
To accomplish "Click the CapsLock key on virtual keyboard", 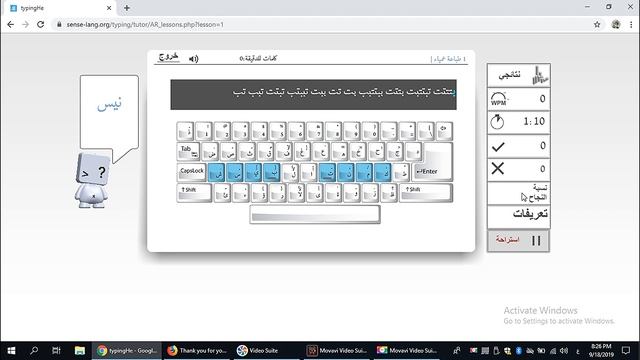I will tap(191, 171).
